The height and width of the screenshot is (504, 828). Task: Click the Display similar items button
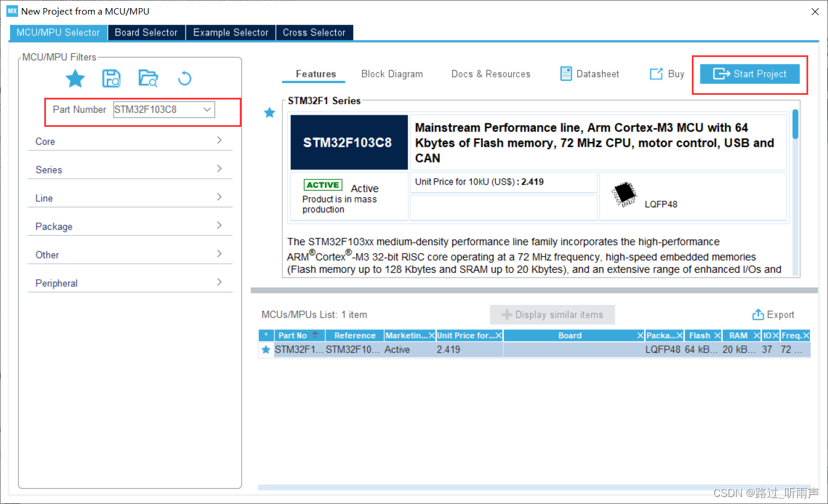click(552, 315)
